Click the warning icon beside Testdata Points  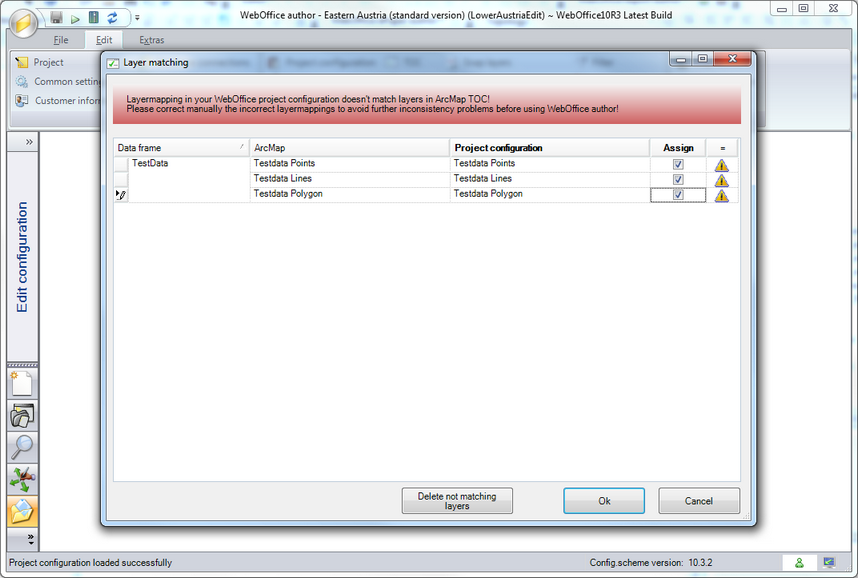[x=721, y=163]
